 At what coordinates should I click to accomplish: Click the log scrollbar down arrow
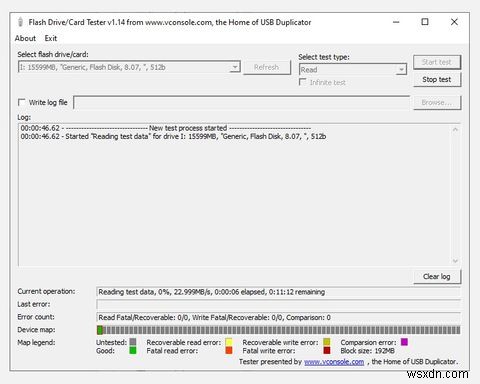tap(455, 261)
